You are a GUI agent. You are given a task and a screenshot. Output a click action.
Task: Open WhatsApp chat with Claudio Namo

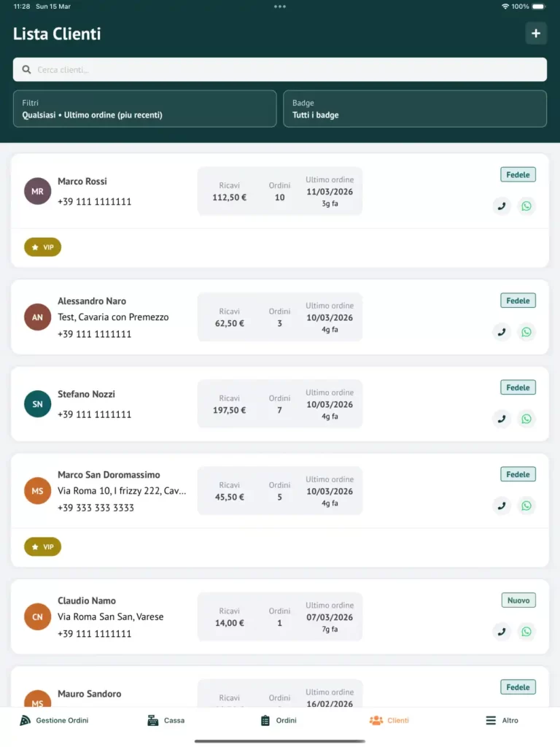526,631
